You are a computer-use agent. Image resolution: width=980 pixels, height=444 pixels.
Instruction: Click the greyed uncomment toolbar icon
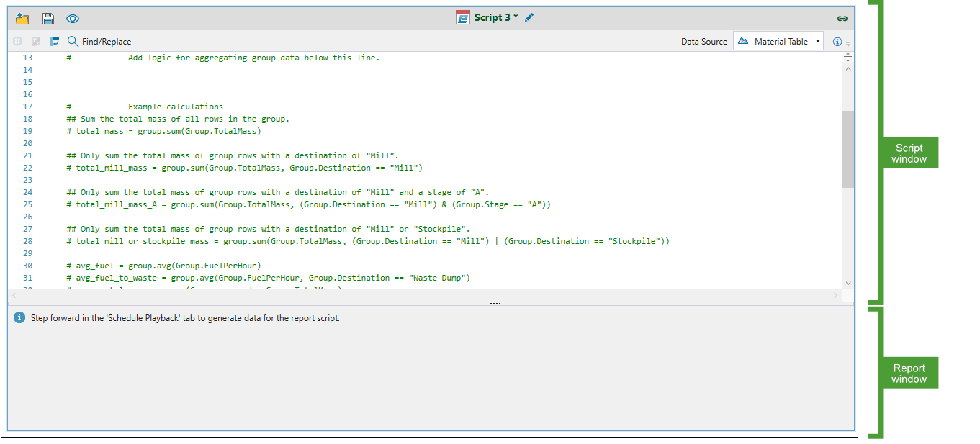point(36,42)
